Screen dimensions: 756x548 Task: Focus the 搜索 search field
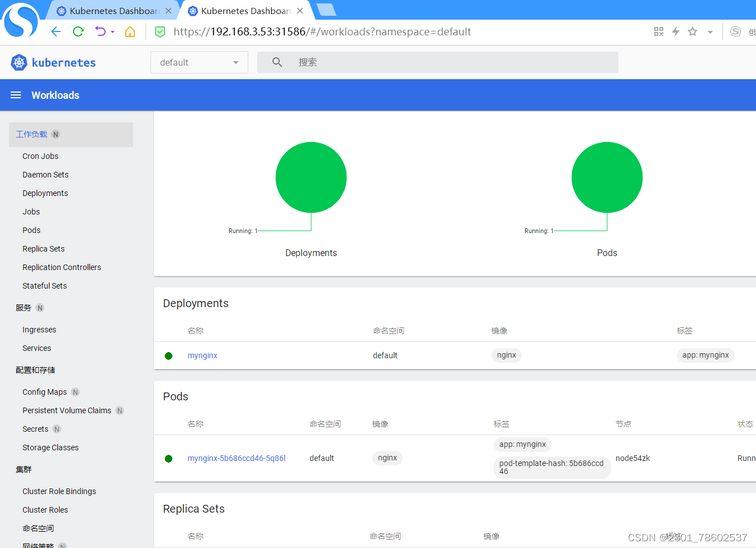point(438,62)
